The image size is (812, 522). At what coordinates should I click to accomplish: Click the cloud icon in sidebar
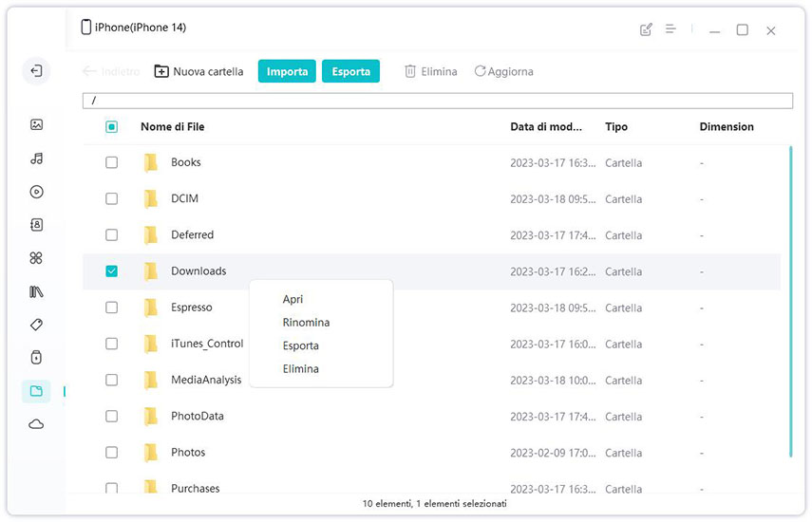36,424
